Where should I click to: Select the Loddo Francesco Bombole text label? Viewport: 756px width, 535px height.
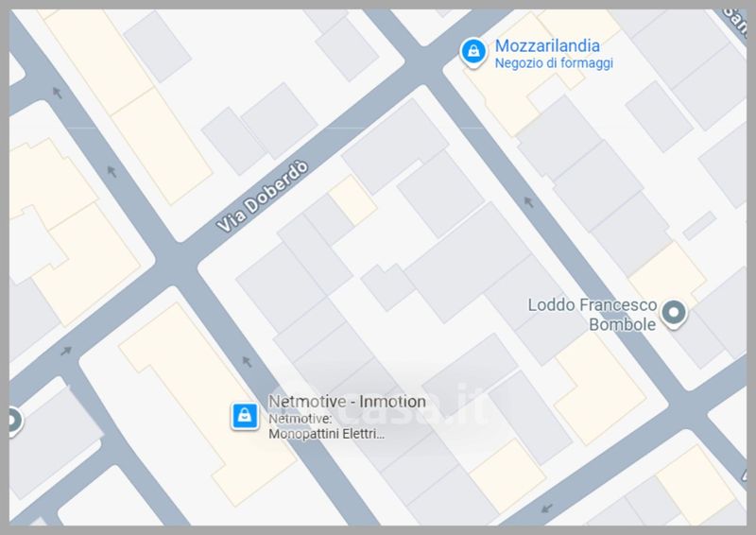593,315
